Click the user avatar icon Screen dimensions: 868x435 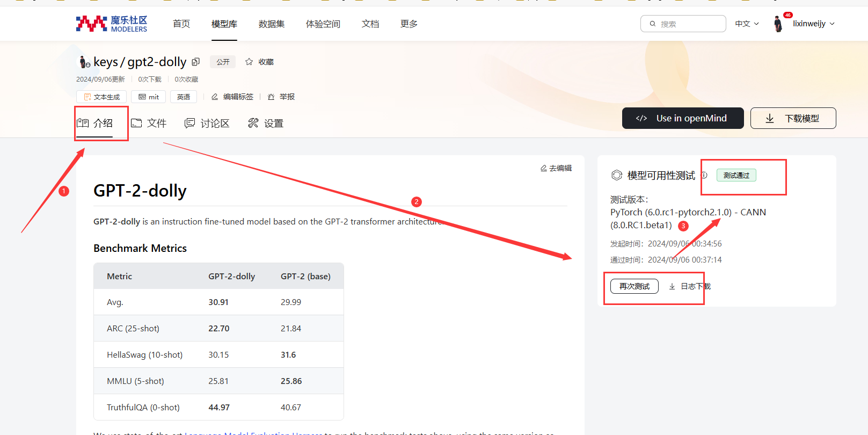(x=778, y=24)
